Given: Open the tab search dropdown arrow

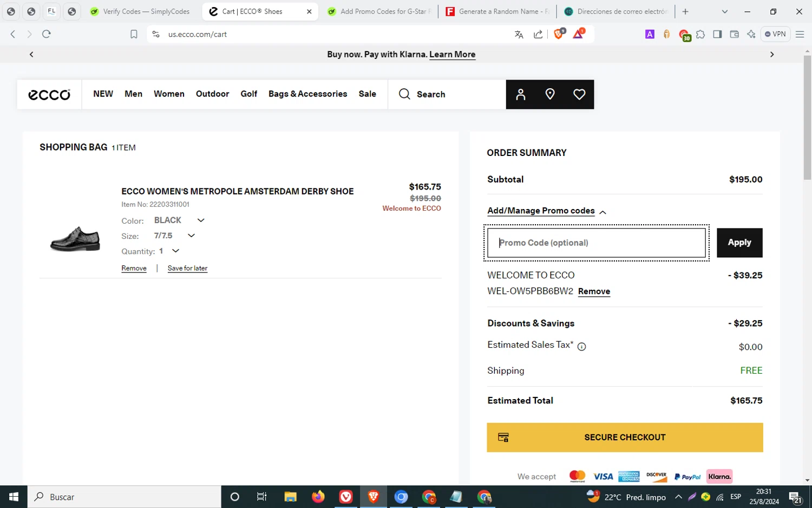Looking at the screenshot, I should [724, 11].
